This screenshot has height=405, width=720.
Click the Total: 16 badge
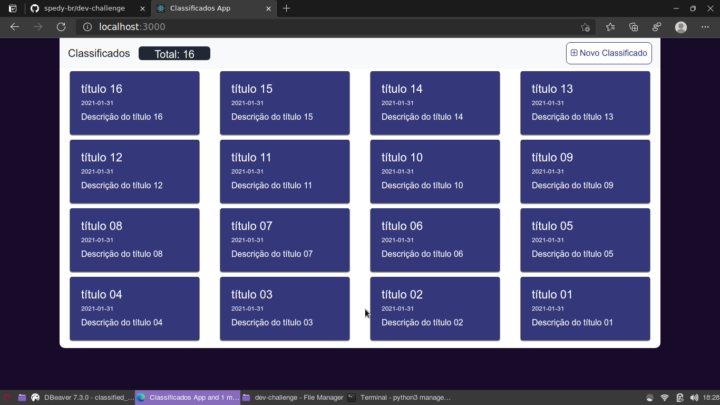click(x=174, y=54)
